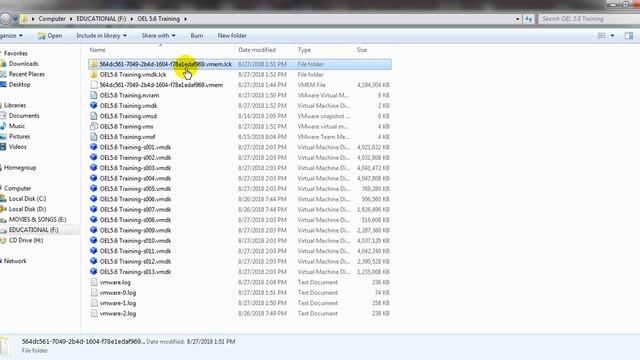
Task: Open Documents library
Action: 24,116
